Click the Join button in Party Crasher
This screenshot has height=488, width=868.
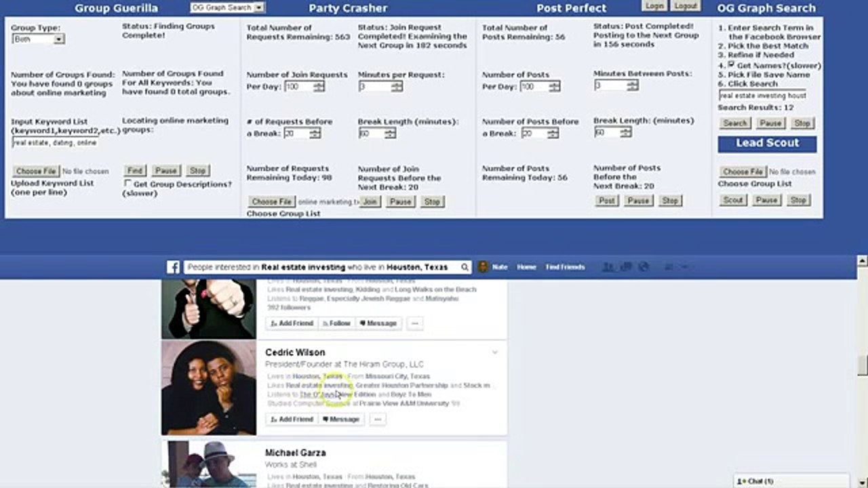tap(370, 201)
